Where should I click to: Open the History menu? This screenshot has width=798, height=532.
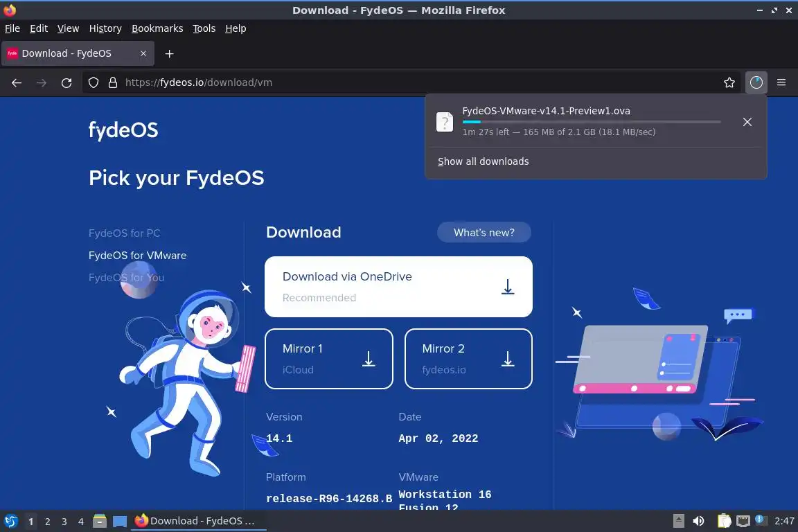105,28
